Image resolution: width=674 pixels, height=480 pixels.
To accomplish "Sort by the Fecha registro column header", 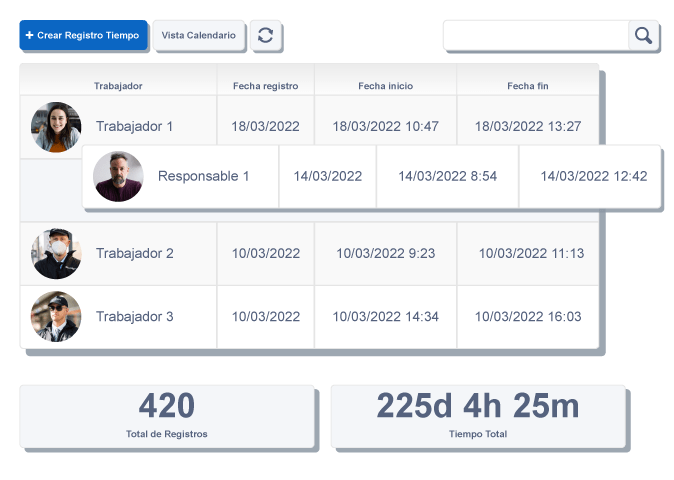I will (266, 86).
